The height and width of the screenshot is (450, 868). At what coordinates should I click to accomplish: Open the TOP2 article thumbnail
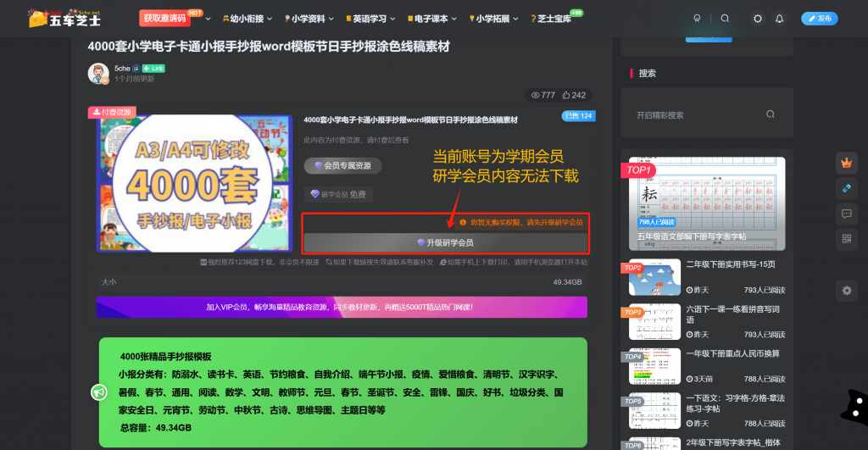(x=654, y=277)
